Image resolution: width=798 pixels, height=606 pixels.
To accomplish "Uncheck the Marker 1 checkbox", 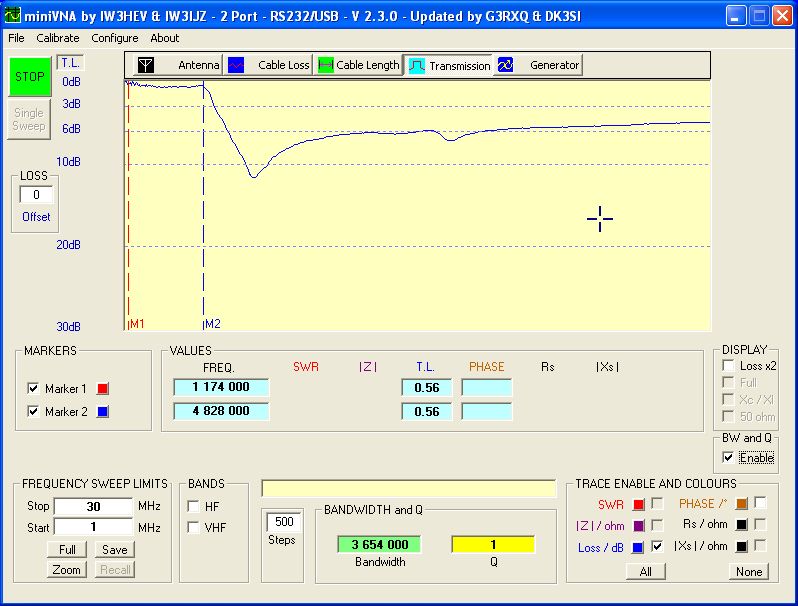I will [34, 389].
